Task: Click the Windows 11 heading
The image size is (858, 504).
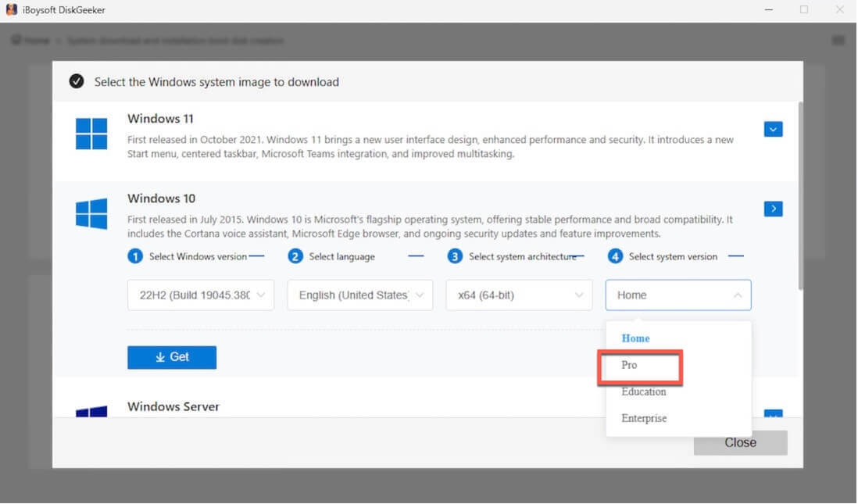Action: [x=160, y=119]
